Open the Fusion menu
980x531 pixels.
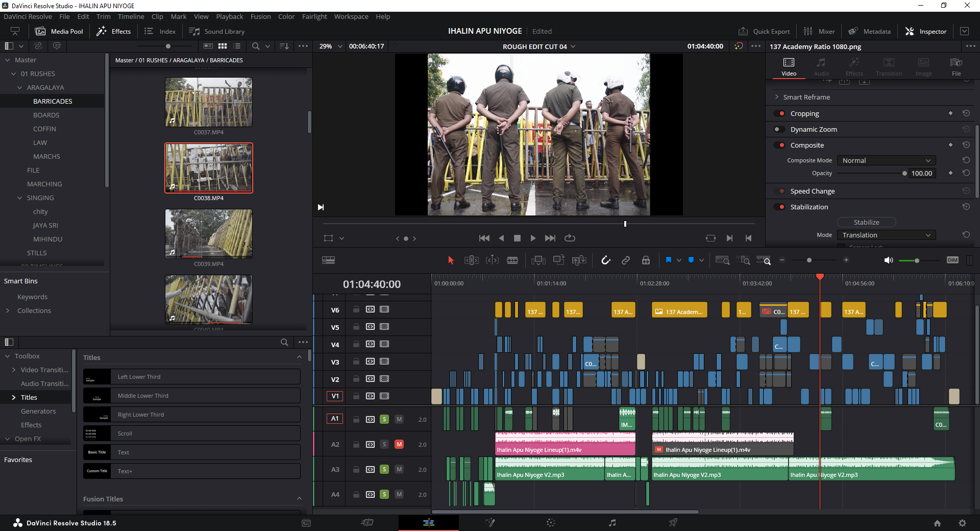[x=260, y=16]
